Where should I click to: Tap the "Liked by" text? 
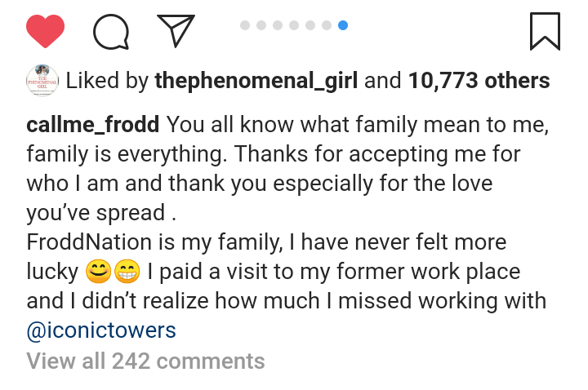click(x=107, y=81)
